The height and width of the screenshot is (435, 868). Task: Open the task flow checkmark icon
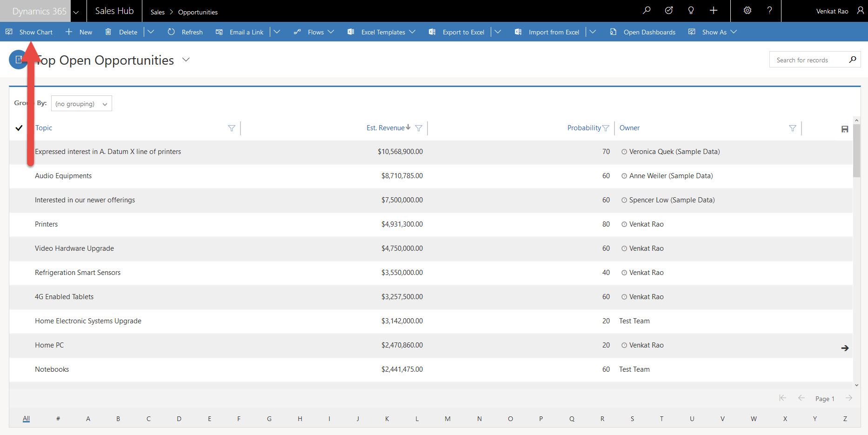tap(668, 10)
